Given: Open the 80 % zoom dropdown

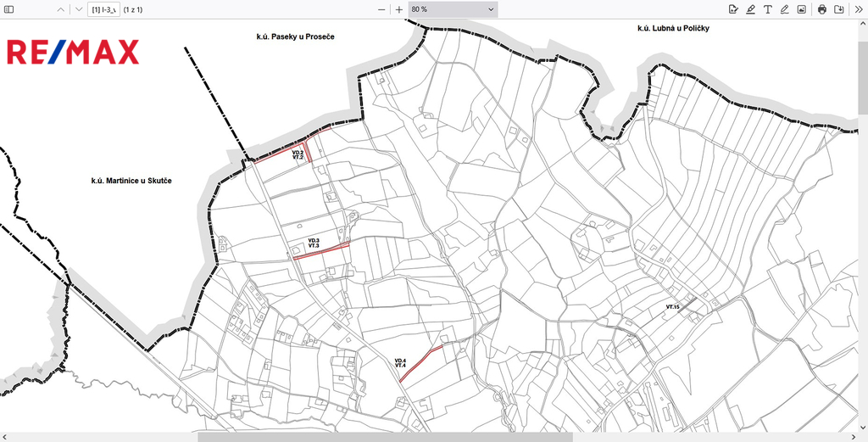Looking at the screenshot, I should point(452,9).
